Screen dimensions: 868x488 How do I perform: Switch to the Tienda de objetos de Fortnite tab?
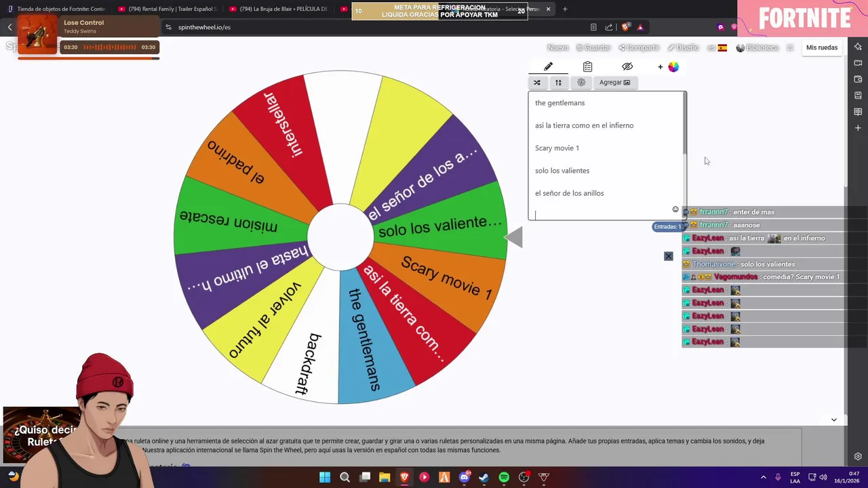[57, 9]
